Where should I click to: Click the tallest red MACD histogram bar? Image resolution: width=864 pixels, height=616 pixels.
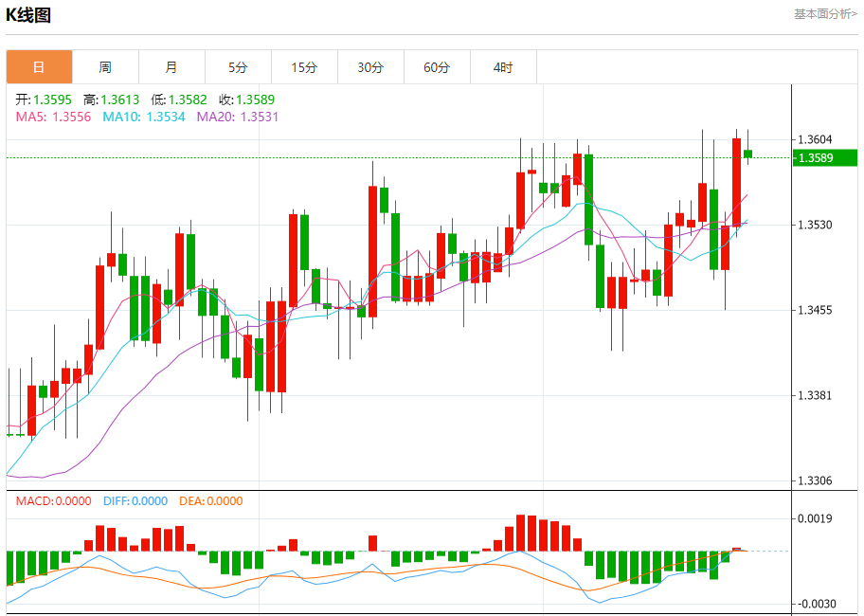click(x=521, y=533)
